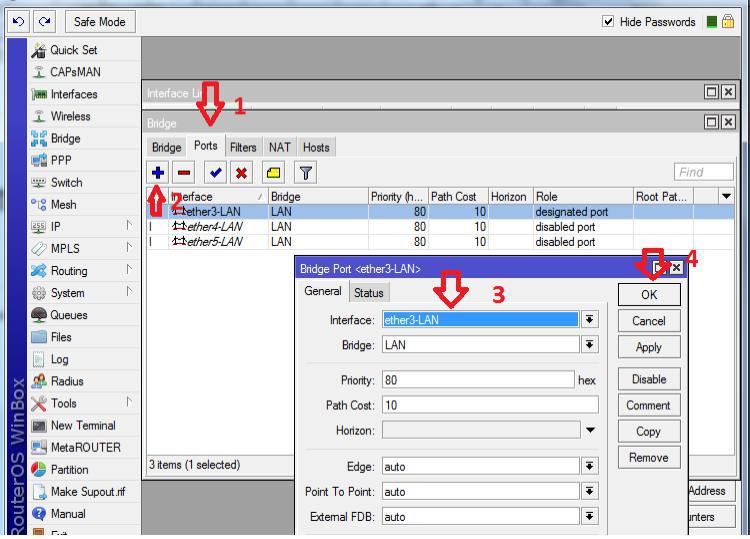Sort by Role column header
This screenshot has height=539, width=750.
(583, 197)
